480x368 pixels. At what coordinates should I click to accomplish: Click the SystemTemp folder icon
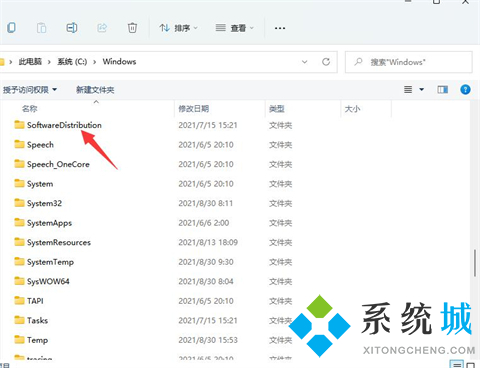click(19, 261)
